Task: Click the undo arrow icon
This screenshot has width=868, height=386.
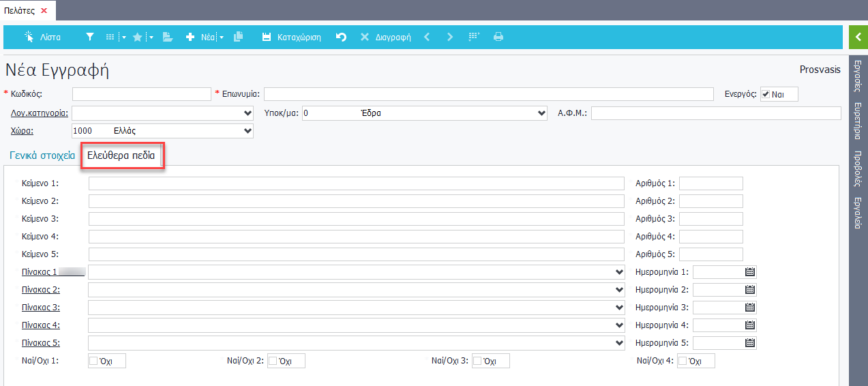Action: click(341, 38)
